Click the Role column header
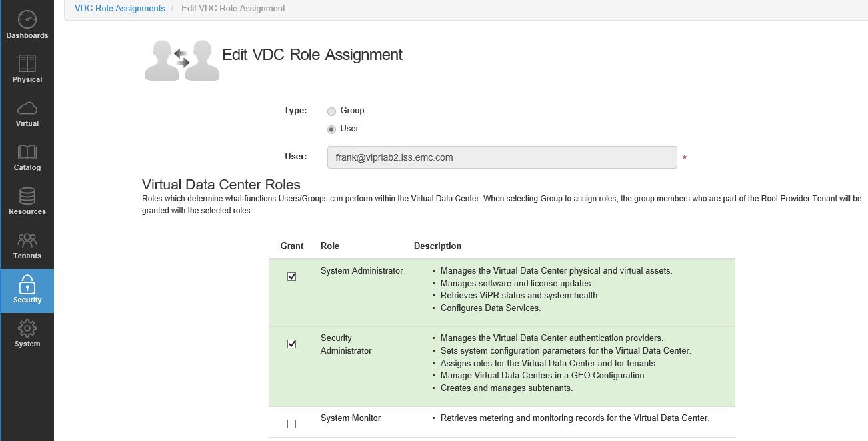The image size is (868, 441). pos(330,246)
